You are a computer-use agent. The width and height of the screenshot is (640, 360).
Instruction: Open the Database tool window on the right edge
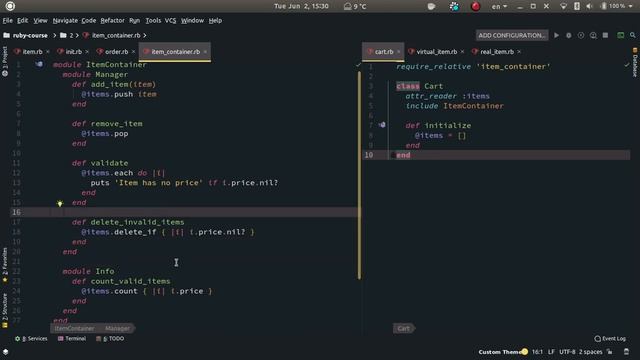click(x=635, y=62)
